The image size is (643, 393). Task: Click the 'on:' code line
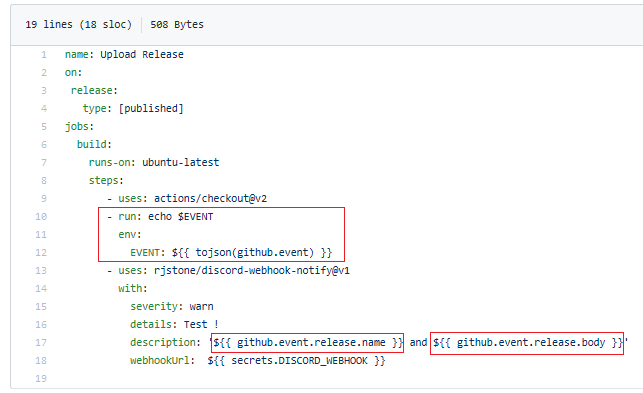coord(73,73)
